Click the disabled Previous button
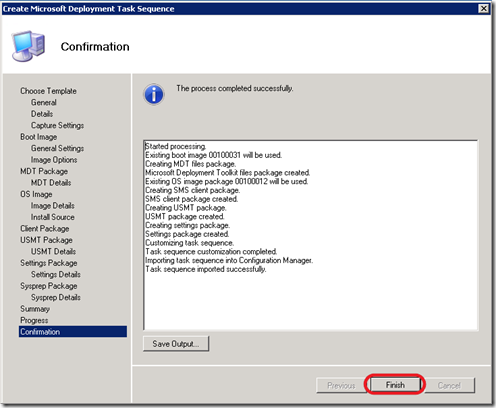This screenshot has width=496, height=408. coord(341,385)
